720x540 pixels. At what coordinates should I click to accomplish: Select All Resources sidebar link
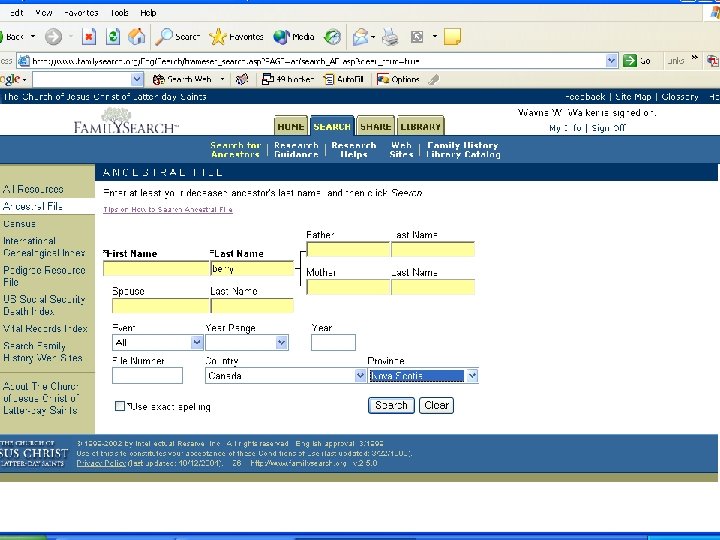coord(33,189)
